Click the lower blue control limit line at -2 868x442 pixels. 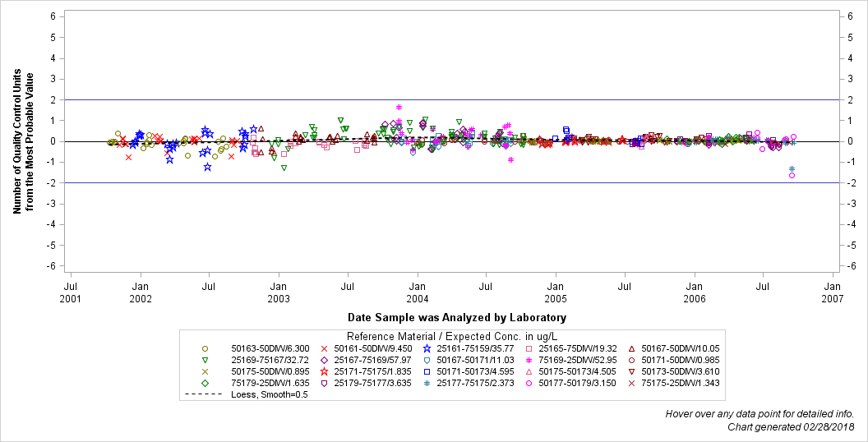point(452,182)
